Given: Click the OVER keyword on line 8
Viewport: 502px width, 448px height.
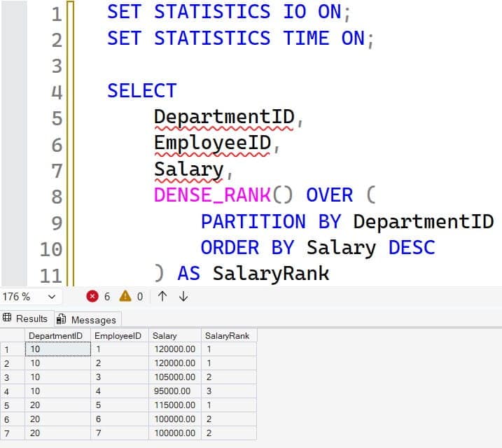Looking at the screenshot, I should 330,195.
